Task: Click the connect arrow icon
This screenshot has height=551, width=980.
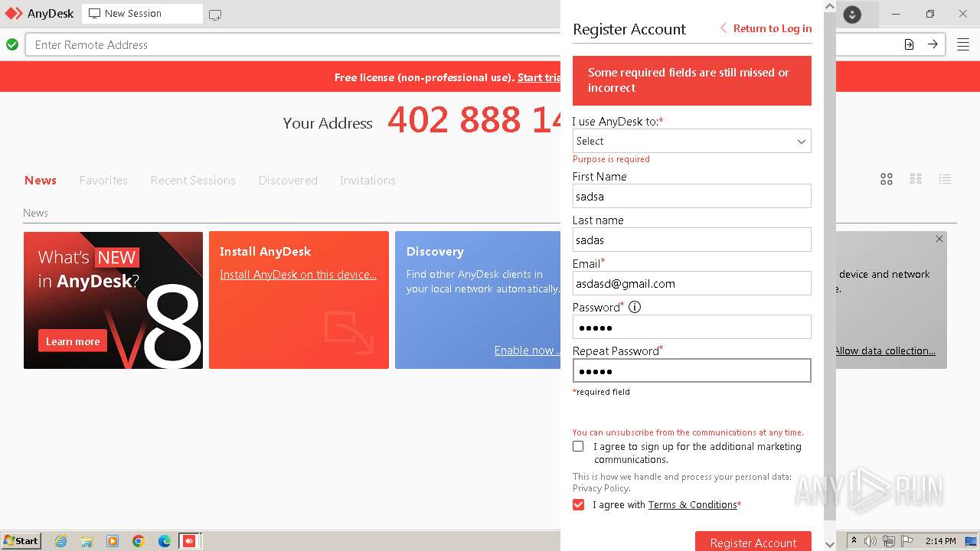Action: pyautogui.click(x=933, y=44)
